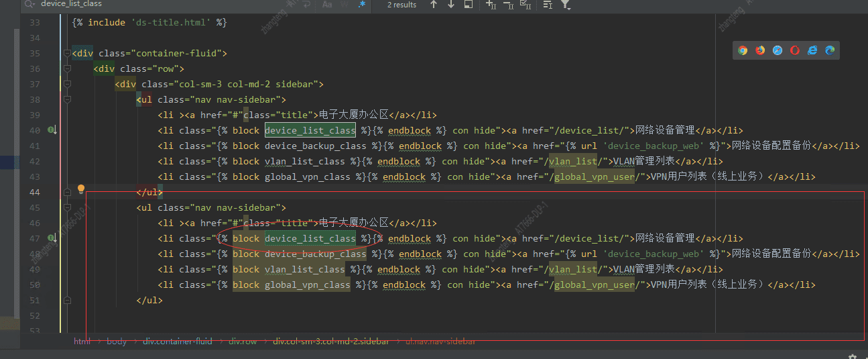Toggle Regex search option
Screen dimensions: 868x359
click(362, 4)
